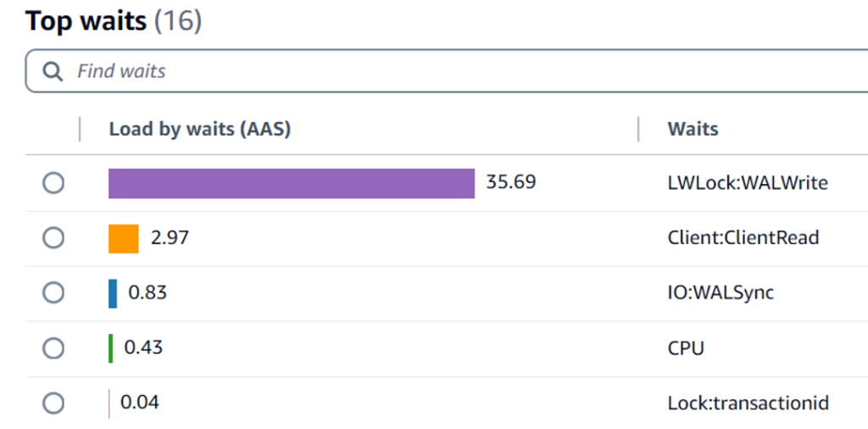The image size is (868, 429).
Task: Focus the Find waits search field
Action: point(447,71)
